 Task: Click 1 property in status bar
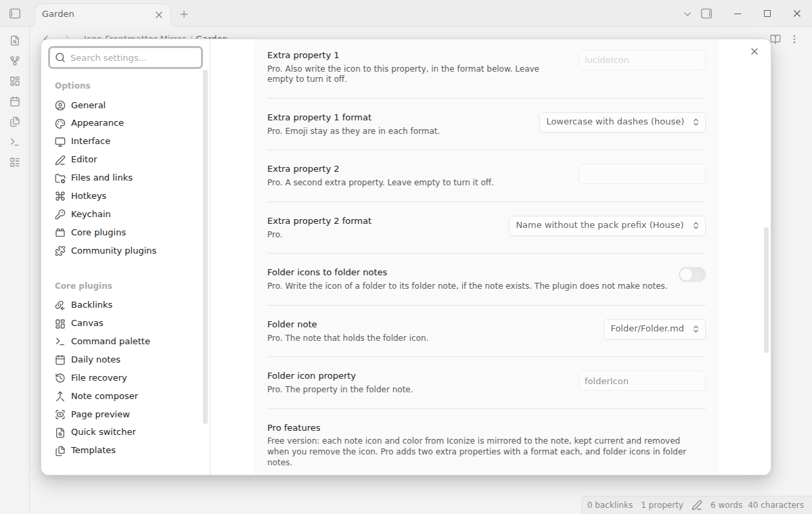(662, 505)
